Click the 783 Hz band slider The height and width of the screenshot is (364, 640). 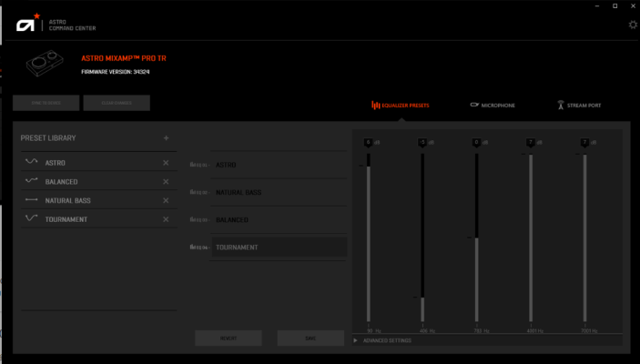point(477,238)
